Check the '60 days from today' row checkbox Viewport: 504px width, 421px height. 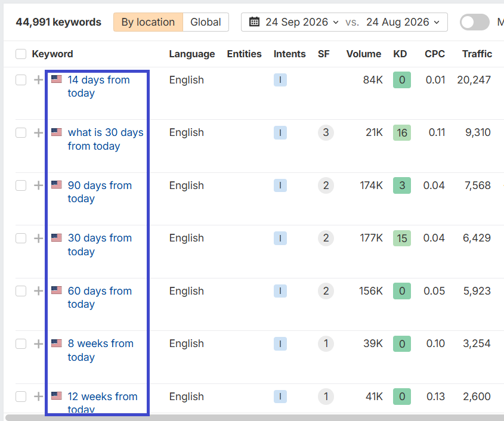pos(21,291)
